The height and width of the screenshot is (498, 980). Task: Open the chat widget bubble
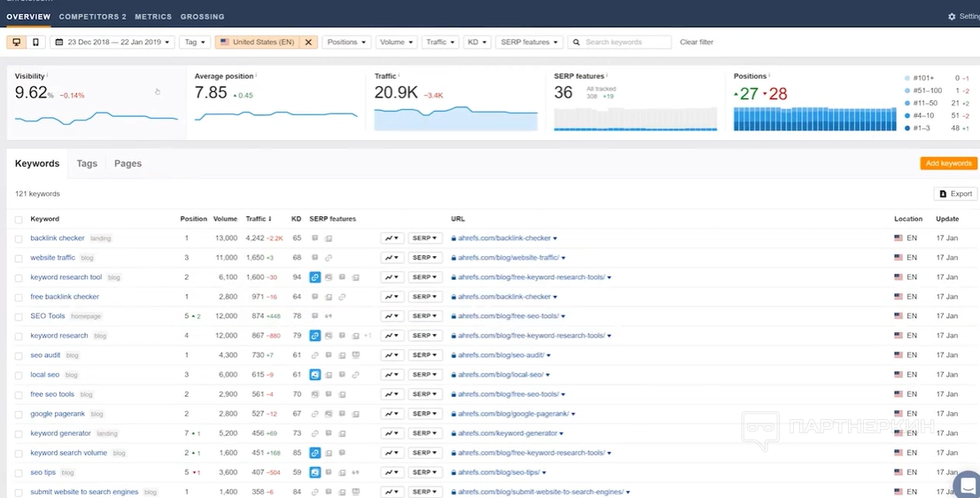coord(968,485)
